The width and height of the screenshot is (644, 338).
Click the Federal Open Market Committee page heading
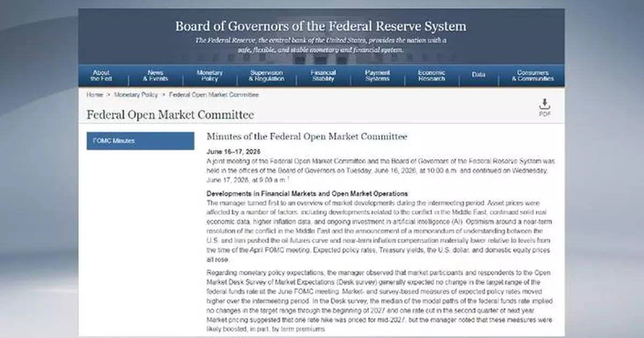click(170, 114)
